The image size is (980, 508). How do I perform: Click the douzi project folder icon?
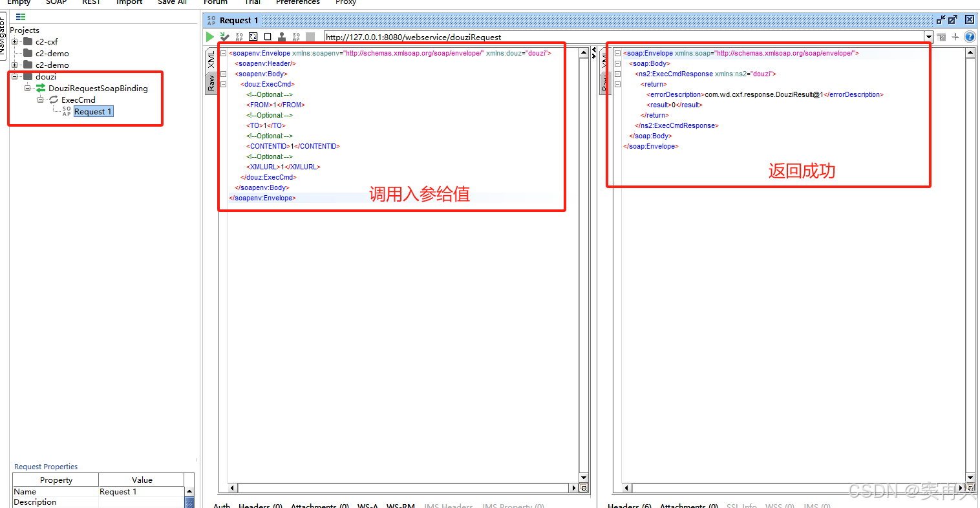point(28,76)
